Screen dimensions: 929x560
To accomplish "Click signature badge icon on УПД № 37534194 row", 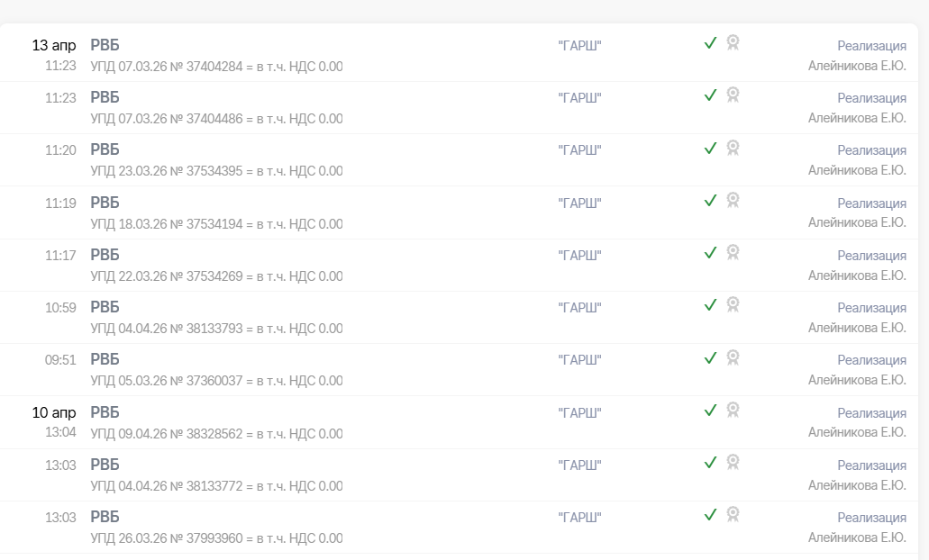I will (733, 200).
